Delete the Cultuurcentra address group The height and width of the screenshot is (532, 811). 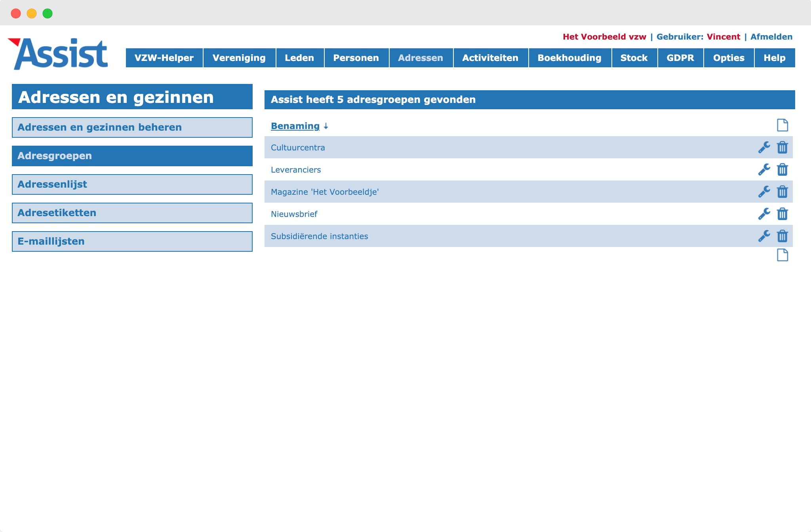click(x=782, y=147)
